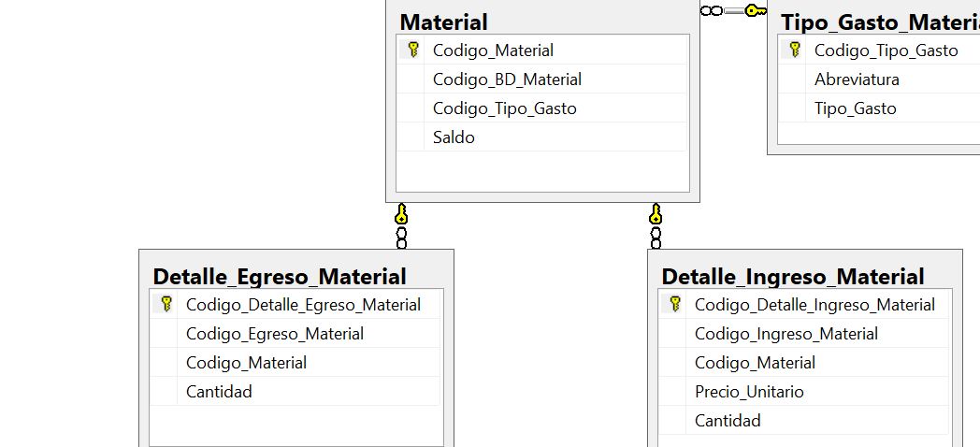The height and width of the screenshot is (447, 980).
Task: Select the key icon next to Codigo_Tipo_Gasto
Action: (794, 50)
